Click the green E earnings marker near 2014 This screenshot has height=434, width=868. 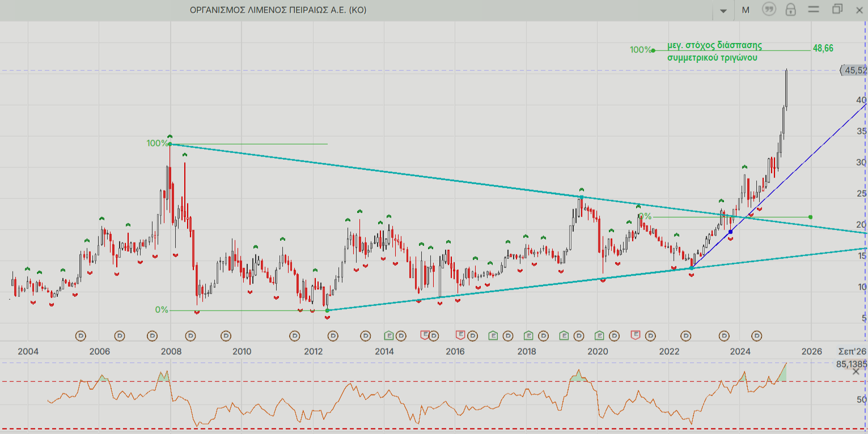[389, 336]
